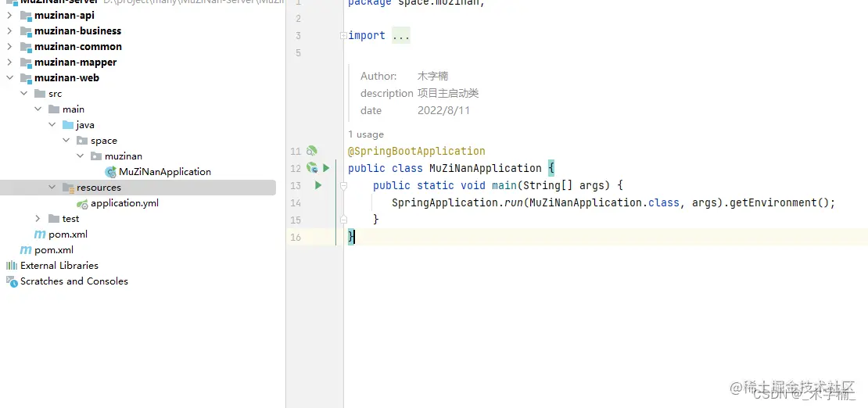
Task: Expand the muzinan-api module
Action: click(9, 16)
